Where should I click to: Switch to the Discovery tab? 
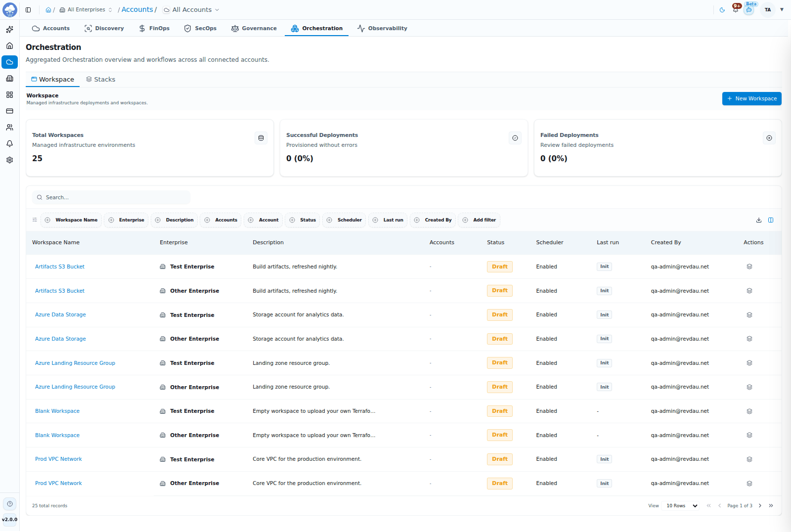click(x=104, y=28)
